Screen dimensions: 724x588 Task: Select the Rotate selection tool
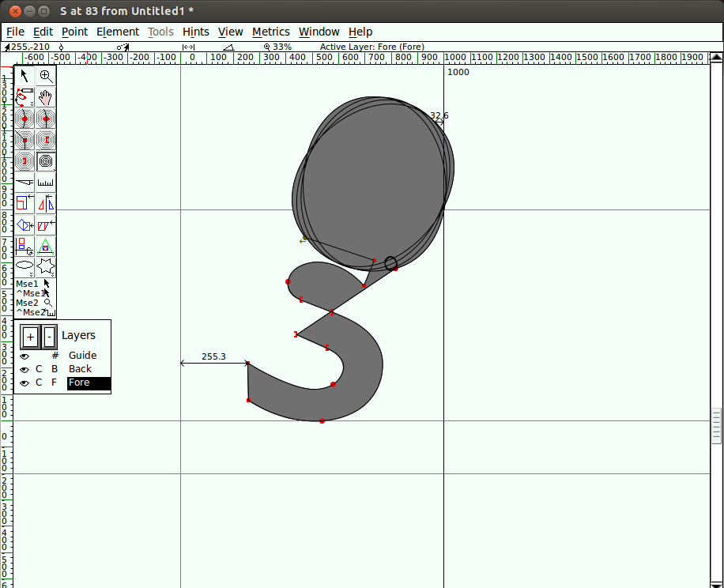[25, 225]
